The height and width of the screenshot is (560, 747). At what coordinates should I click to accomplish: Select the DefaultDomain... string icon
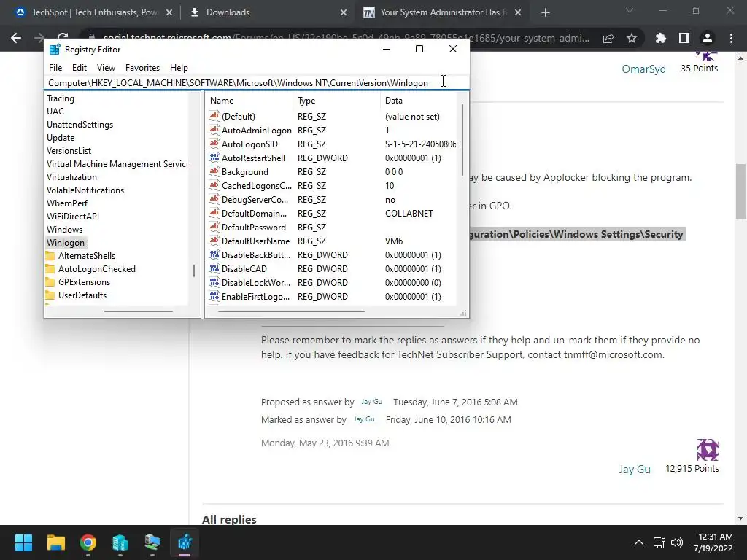tap(214, 213)
